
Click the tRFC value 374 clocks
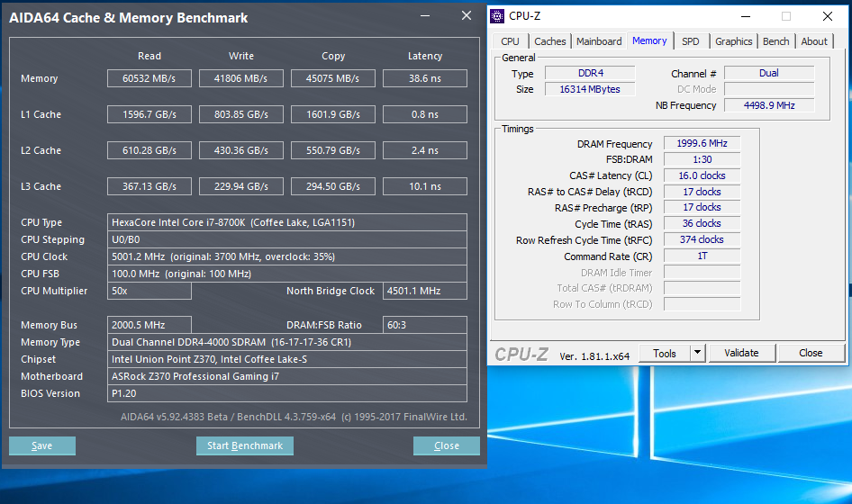[x=702, y=239]
